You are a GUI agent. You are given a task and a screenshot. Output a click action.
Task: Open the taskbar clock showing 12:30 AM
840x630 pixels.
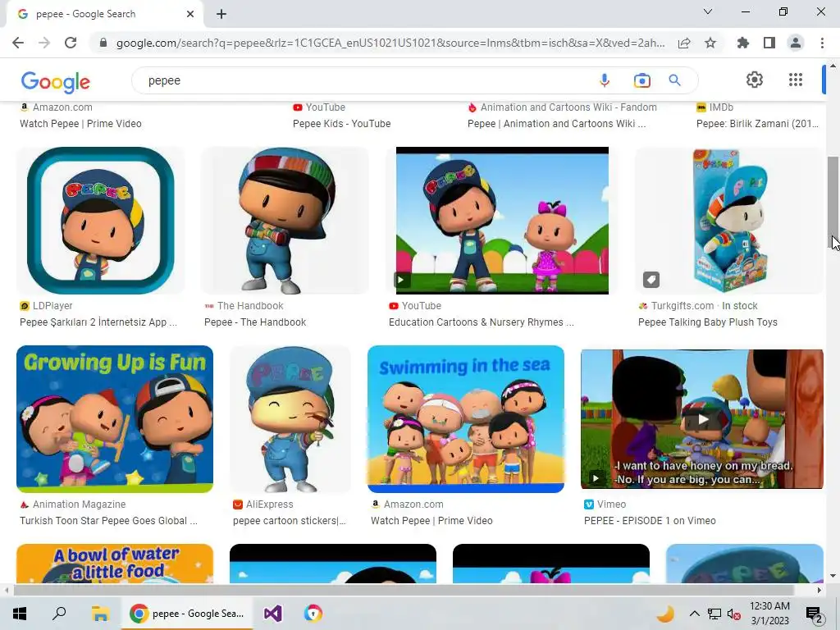(x=769, y=614)
